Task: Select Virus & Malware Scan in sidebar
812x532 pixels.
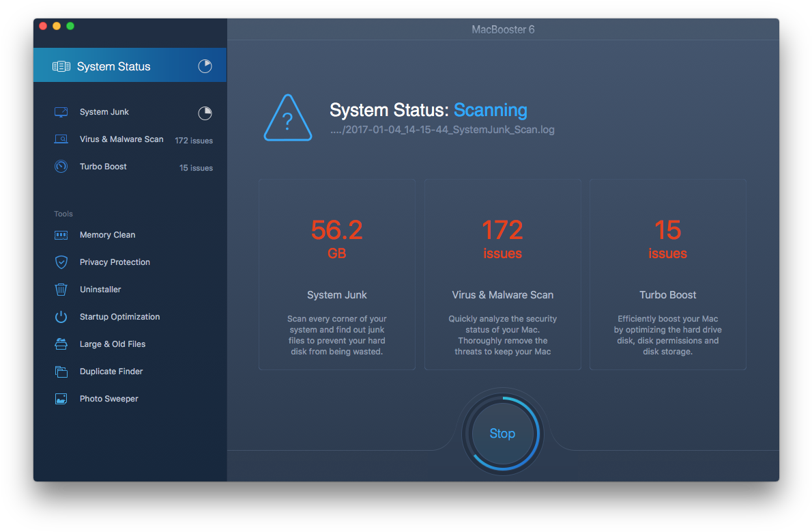Action: pos(130,139)
